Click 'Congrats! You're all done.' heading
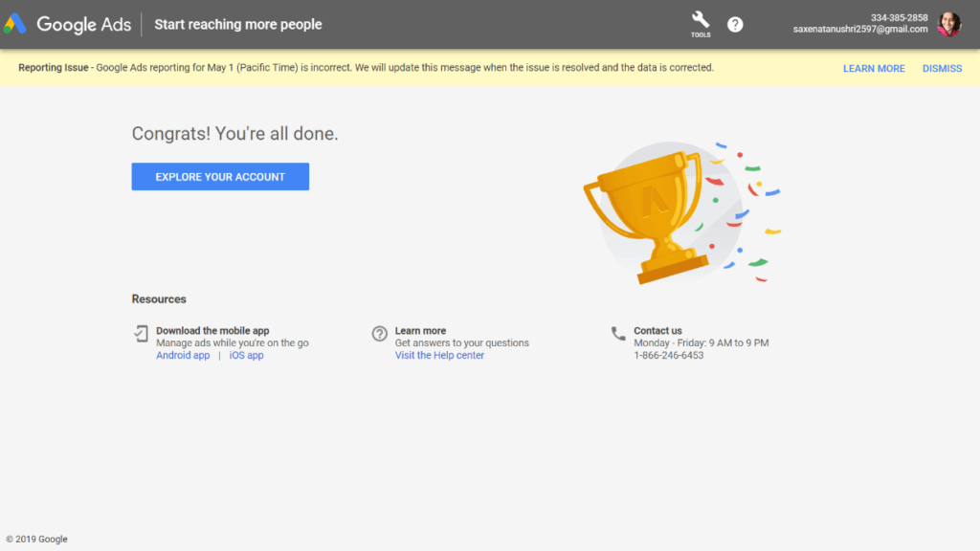This screenshot has width=980, height=551. click(235, 134)
